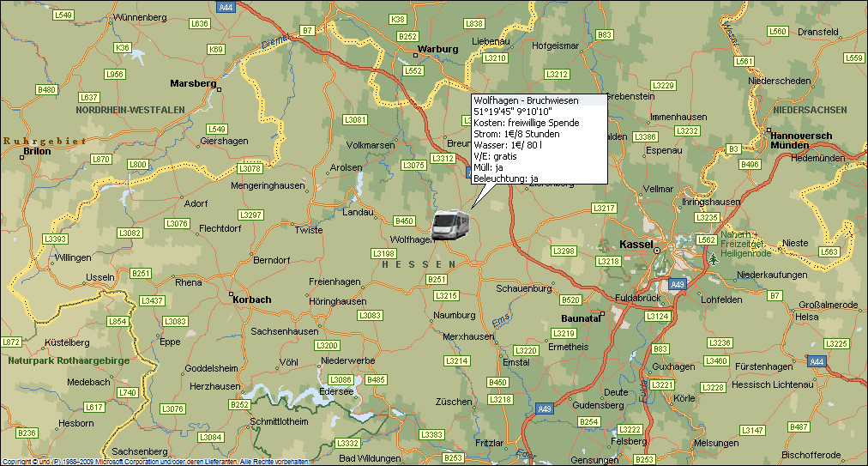Click the L3393 road shield
The image size is (868, 466).
(56, 239)
